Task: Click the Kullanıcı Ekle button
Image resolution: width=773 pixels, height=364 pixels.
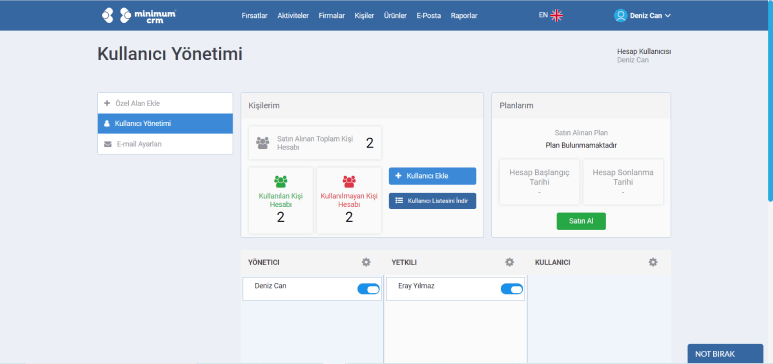Action: (x=432, y=176)
